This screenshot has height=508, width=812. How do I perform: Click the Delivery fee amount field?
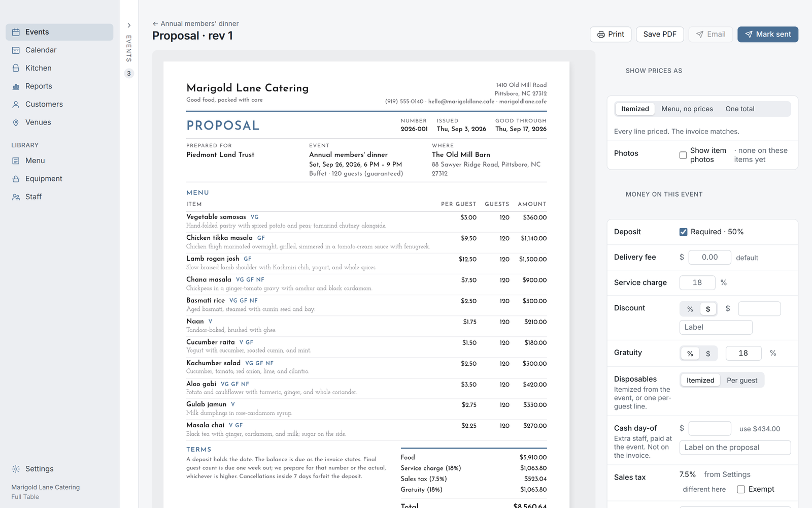tap(709, 258)
